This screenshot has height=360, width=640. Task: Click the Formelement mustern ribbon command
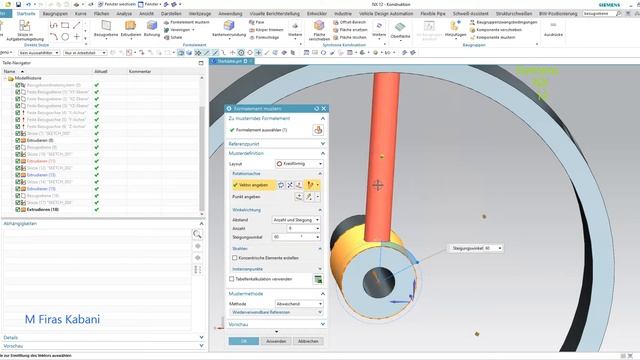[187, 22]
